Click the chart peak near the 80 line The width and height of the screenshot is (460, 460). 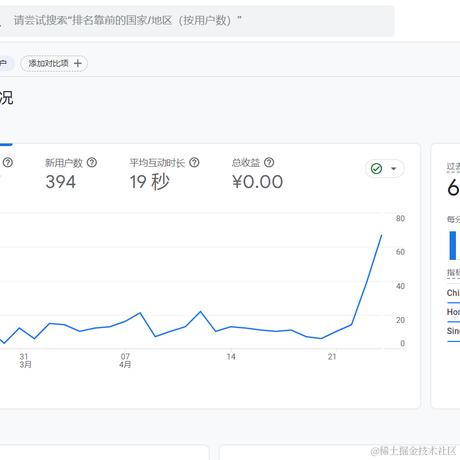coord(381,235)
